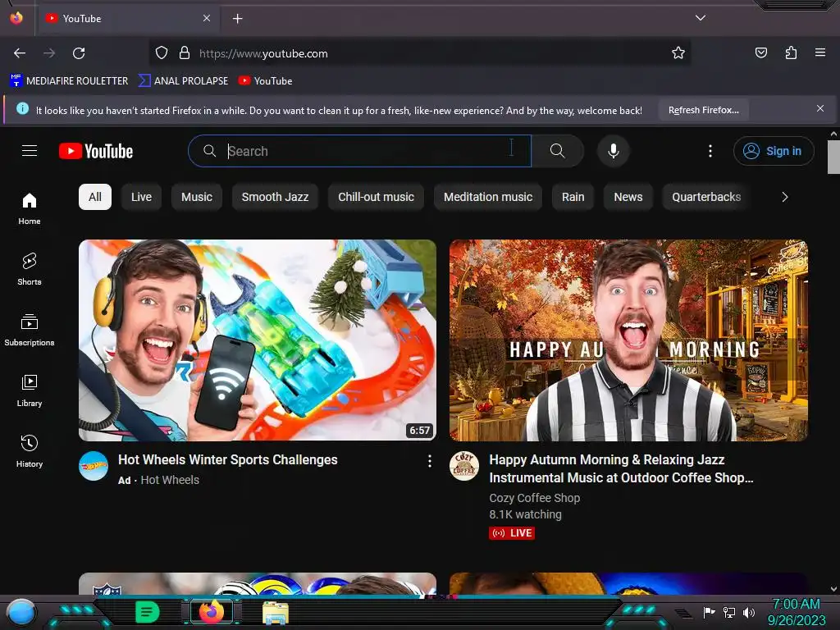Click the YouTube logo
The width and height of the screenshot is (840, 630).
(96, 151)
